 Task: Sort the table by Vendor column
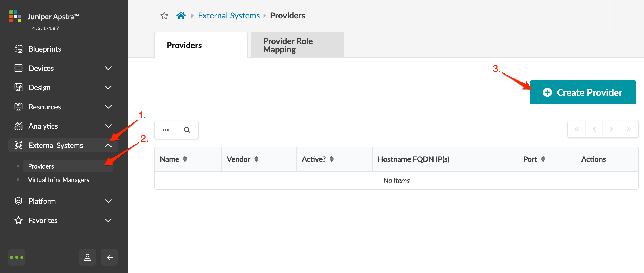pos(256,159)
